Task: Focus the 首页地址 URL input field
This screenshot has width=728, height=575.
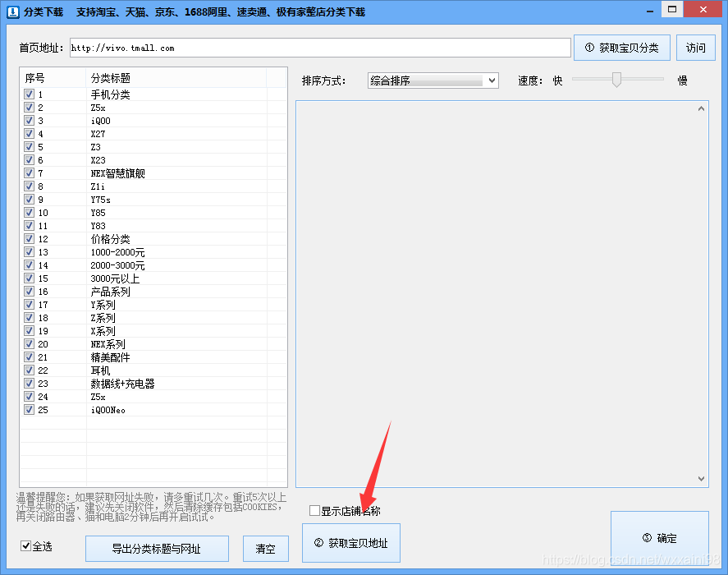Action: tap(320, 48)
